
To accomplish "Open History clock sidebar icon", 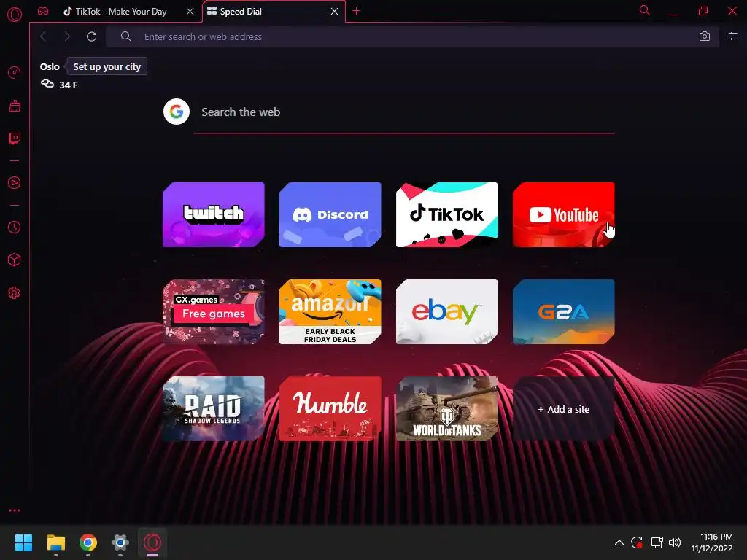I will (15, 227).
